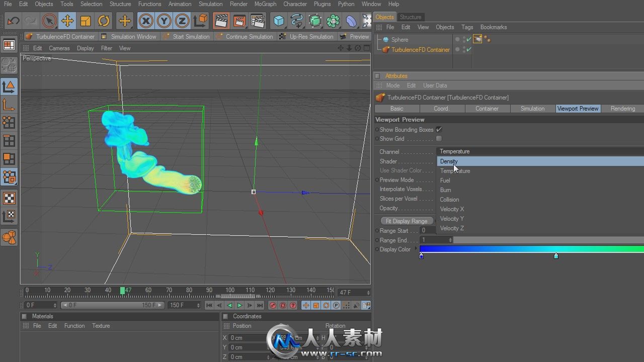The height and width of the screenshot is (362, 644).
Task: Open the MoGraph menu
Action: point(265,4)
